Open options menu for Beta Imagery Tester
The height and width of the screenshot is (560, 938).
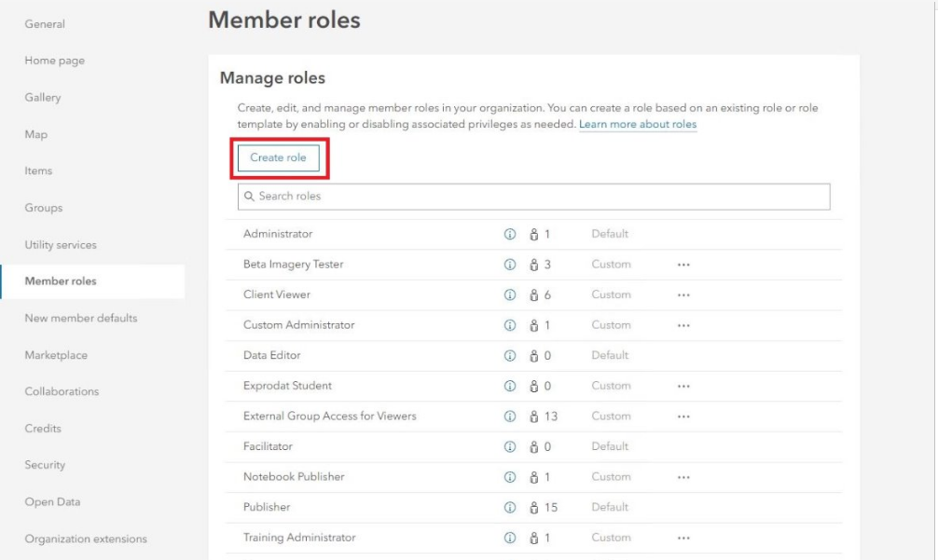[683, 265]
